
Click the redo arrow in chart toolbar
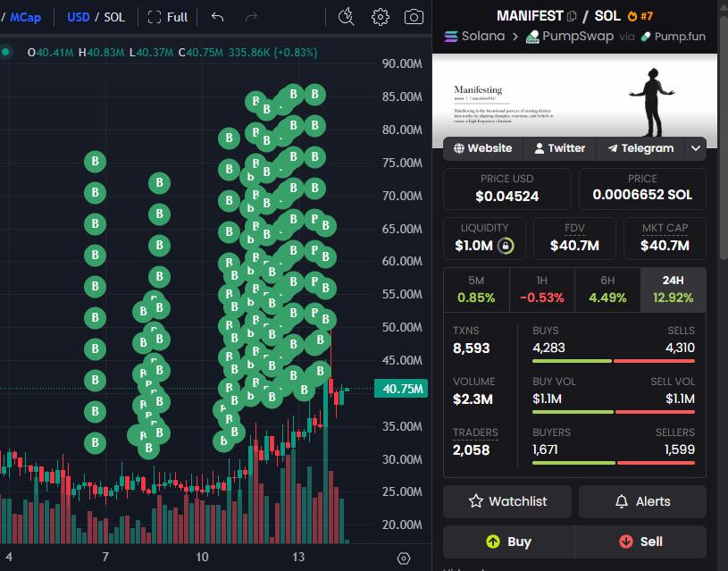(x=251, y=17)
